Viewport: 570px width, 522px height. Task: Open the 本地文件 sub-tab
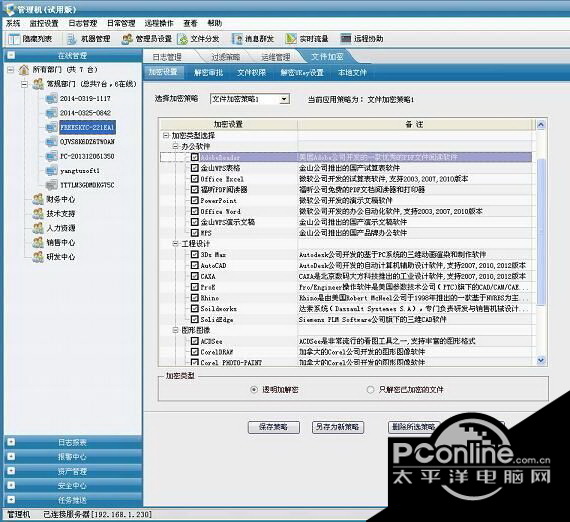pos(352,72)
